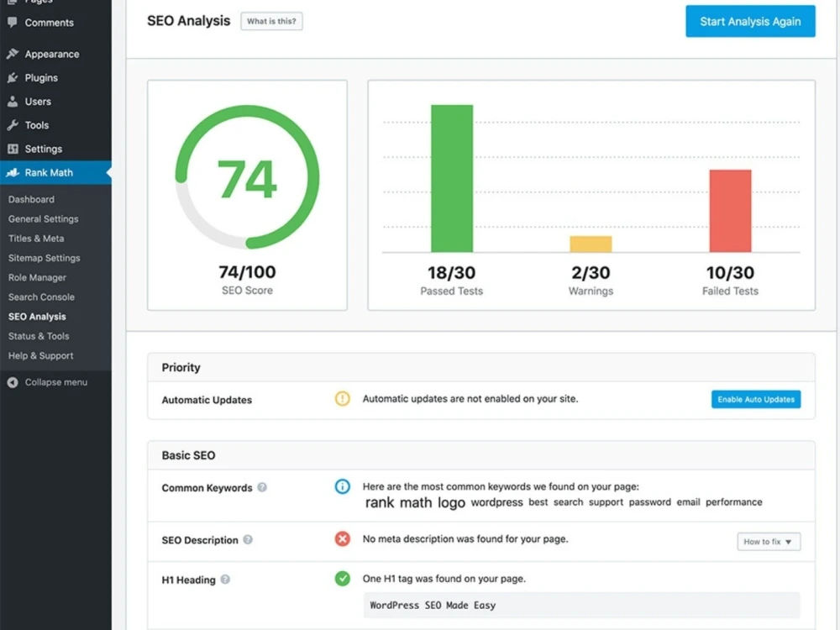Click the 'rank' keyword
The image size is (840, 630).
click(x=380, y=502)
